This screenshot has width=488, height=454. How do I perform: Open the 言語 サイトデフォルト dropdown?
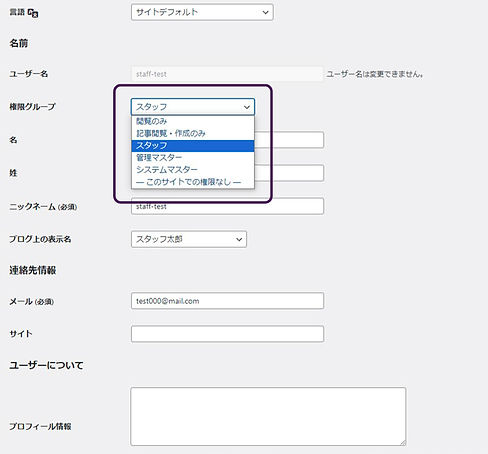[x=202, y=12]
